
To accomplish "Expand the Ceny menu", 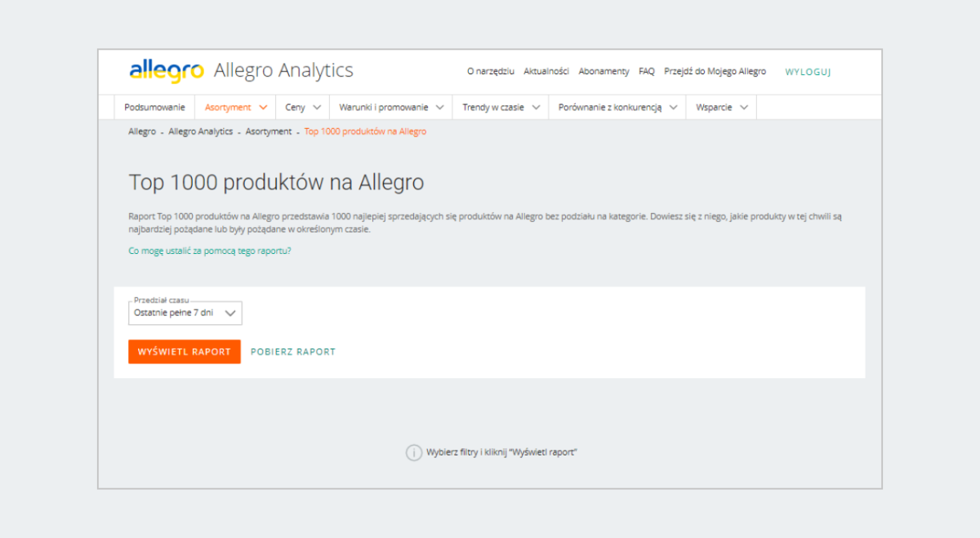I will tap(301, 107).
